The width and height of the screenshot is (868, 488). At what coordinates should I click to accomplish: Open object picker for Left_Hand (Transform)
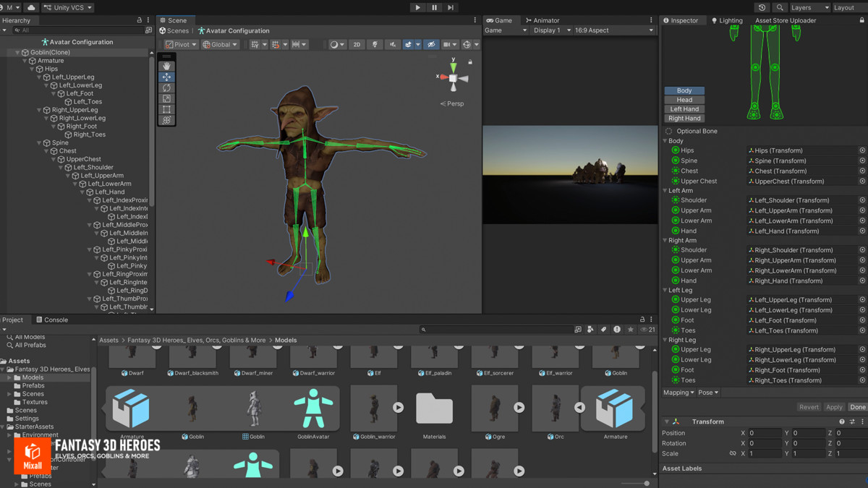click(862, 231)
